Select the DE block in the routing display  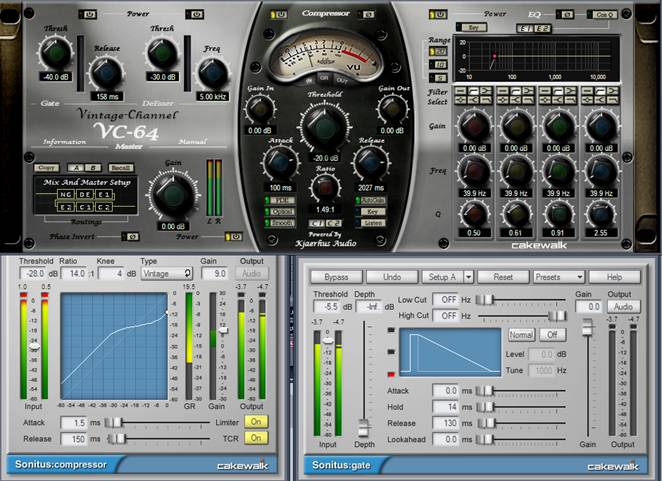[x=84, y=194]
